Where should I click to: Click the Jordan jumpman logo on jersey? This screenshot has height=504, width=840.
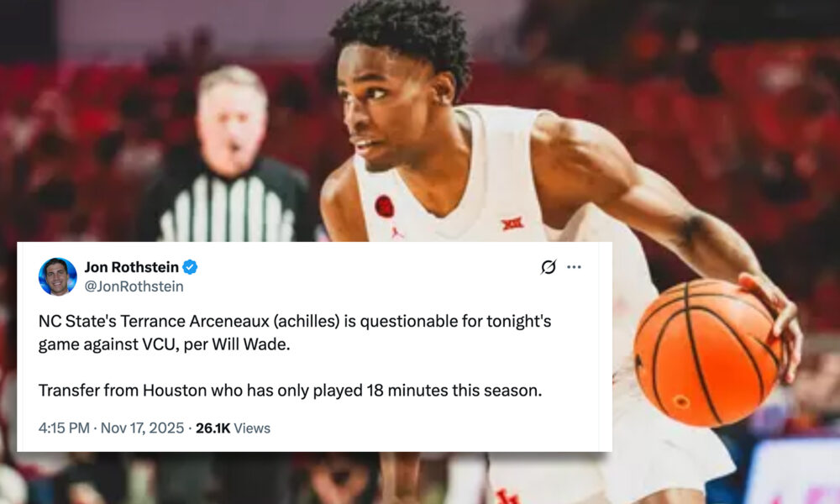click(397, 233)
